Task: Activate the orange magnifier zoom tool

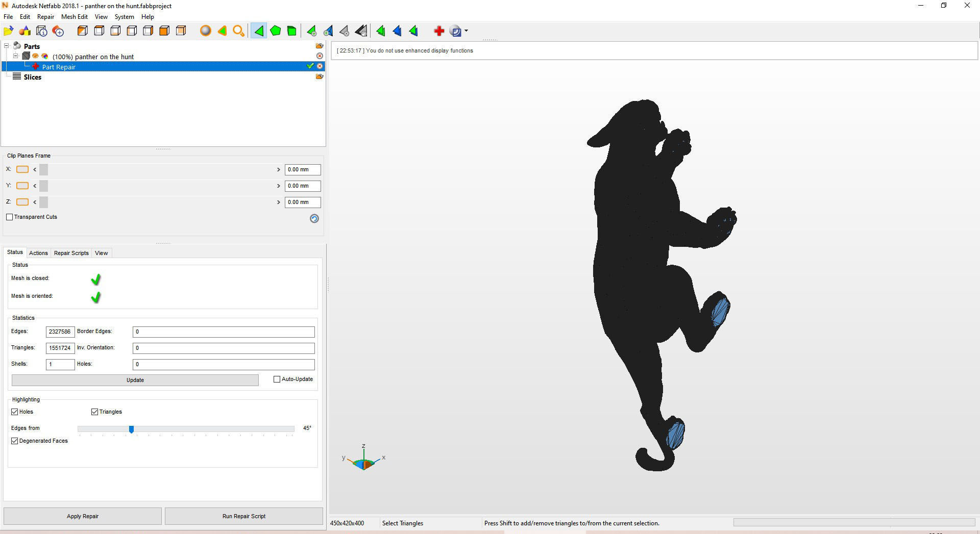Action: [238, 31]
